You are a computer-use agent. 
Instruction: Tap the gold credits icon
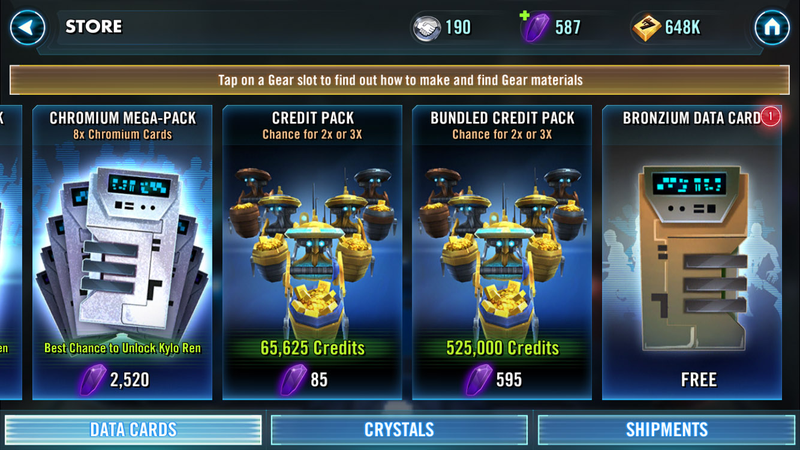[x=647, y=28]
